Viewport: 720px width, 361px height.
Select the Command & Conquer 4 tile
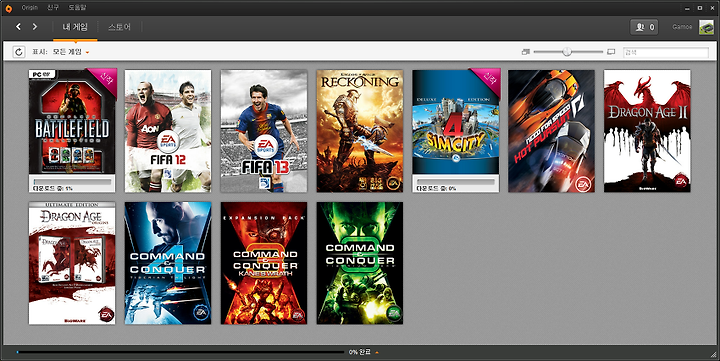click(168, 263)
